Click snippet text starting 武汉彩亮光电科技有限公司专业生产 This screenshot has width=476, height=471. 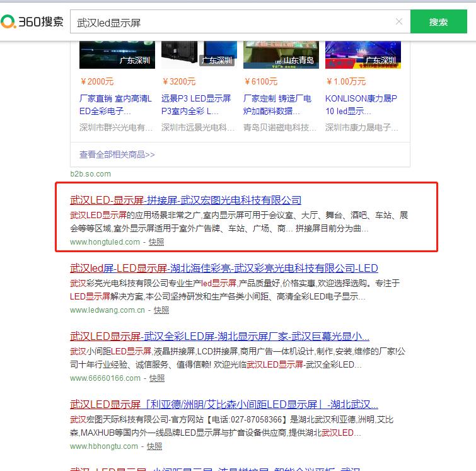tap(235, 289)
